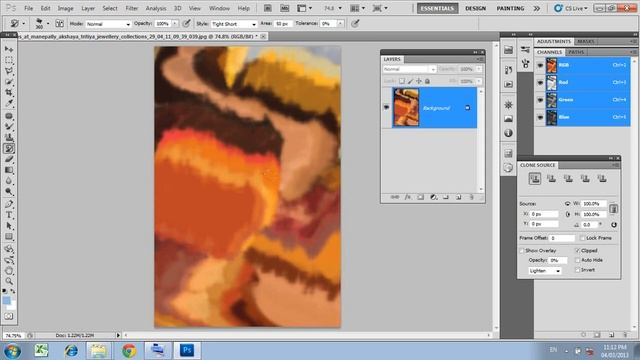Enable the Auto Hide checkbox
The width and height of the screenshot is (640, 360).
click(578, 260)
